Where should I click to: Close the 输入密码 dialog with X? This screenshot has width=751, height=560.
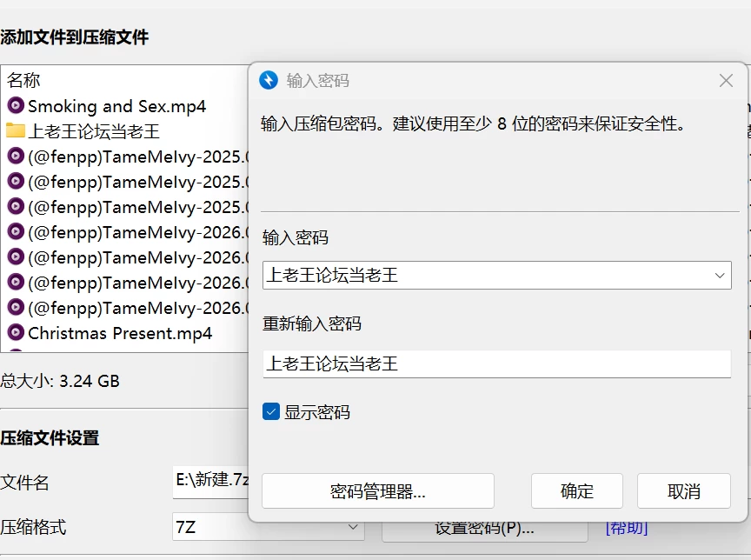(726, 81)
